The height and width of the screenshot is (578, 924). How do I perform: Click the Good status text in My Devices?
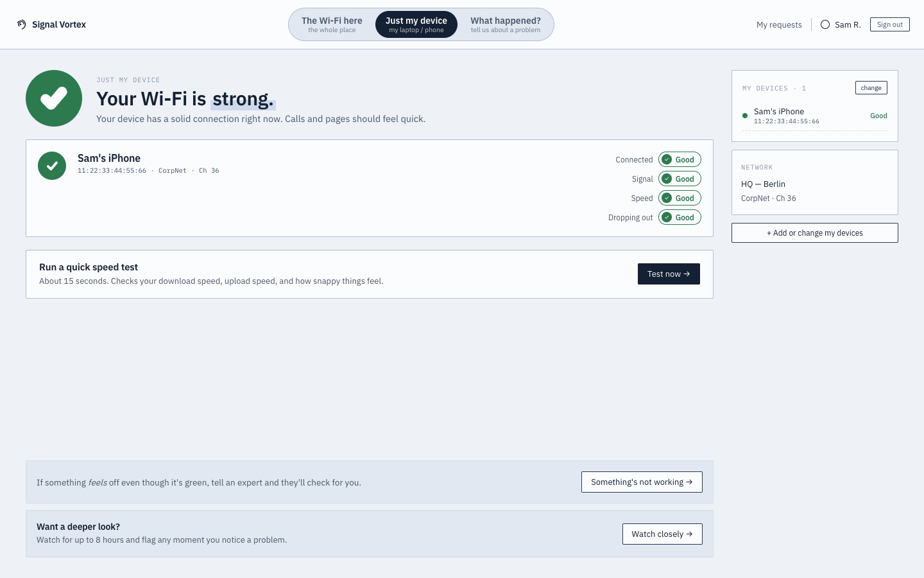pyautogui.click(x=878, y=116)
